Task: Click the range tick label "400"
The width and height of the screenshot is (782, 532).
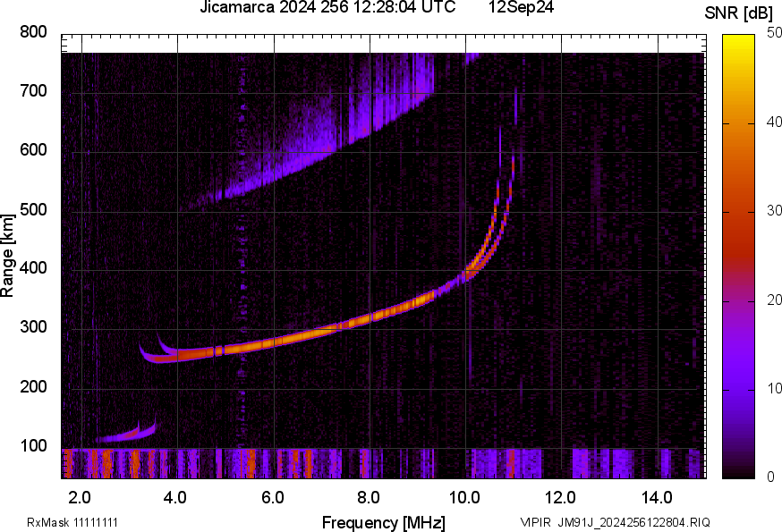Action: 33,268
